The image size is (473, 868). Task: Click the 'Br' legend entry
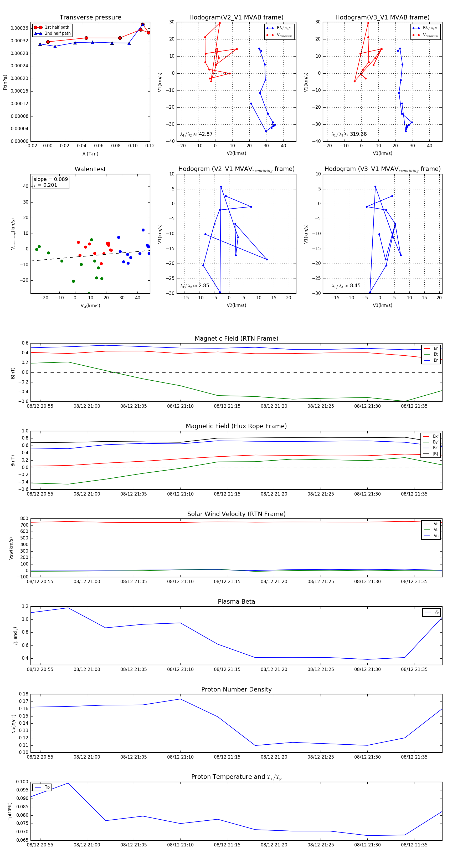point(431,349)
